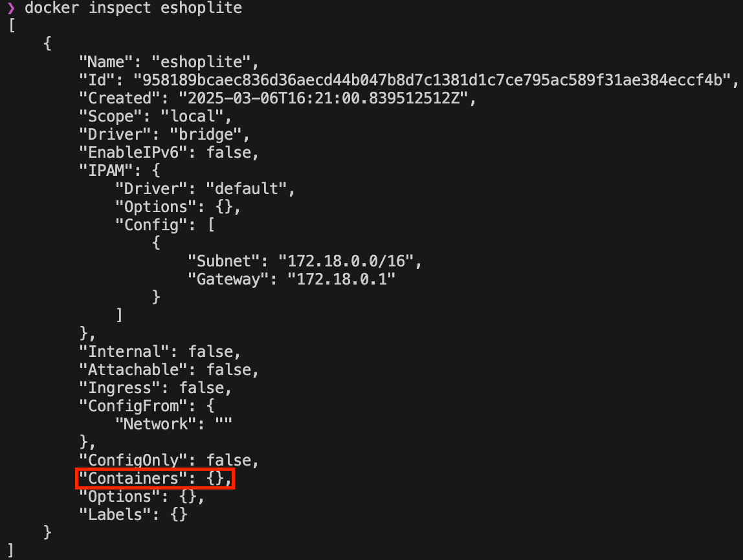This screenshot has height=560, width=743.
Task: Click the highlighted "Containers": {} line
Action: [x=155, y=478]
